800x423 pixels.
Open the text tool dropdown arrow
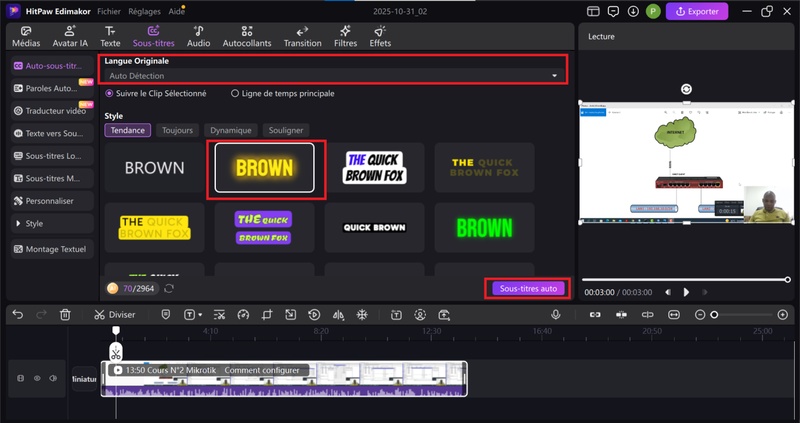click(199, 315)
